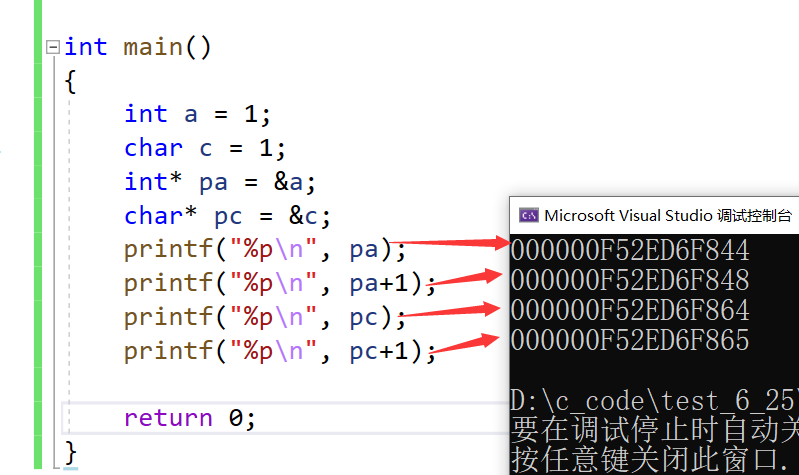Click the line 'int* pa = &a;'
The width and height of the screenshot is (799, 475).
[220, 182]
